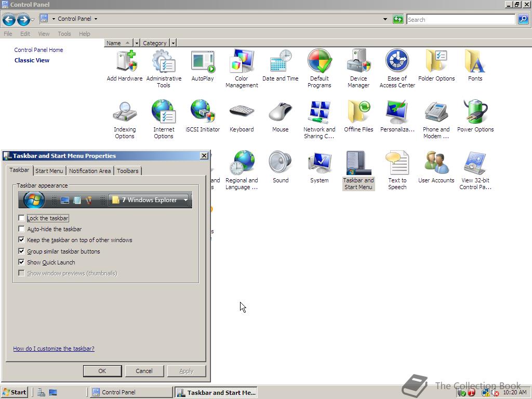
Task: Open Date and Time settings
Action: [281, 66]
